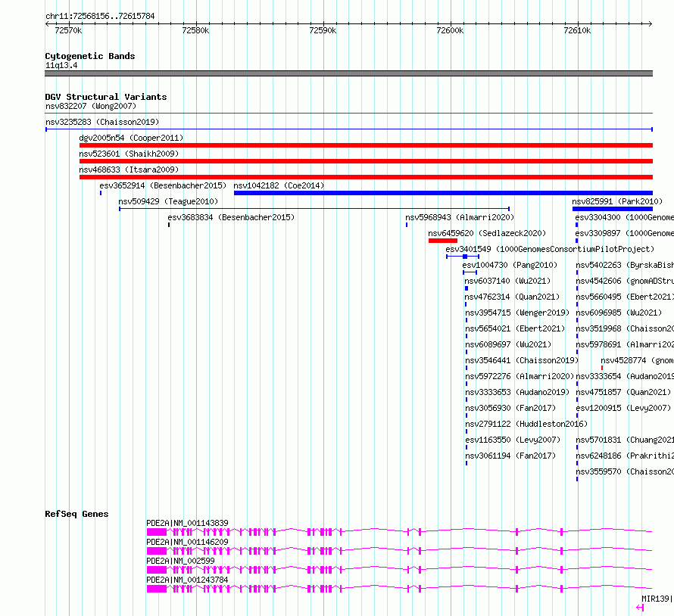Select the nsv825991 Park2010 blue bar
Viewport: 674px width, 616px height.
pos(613,209)
